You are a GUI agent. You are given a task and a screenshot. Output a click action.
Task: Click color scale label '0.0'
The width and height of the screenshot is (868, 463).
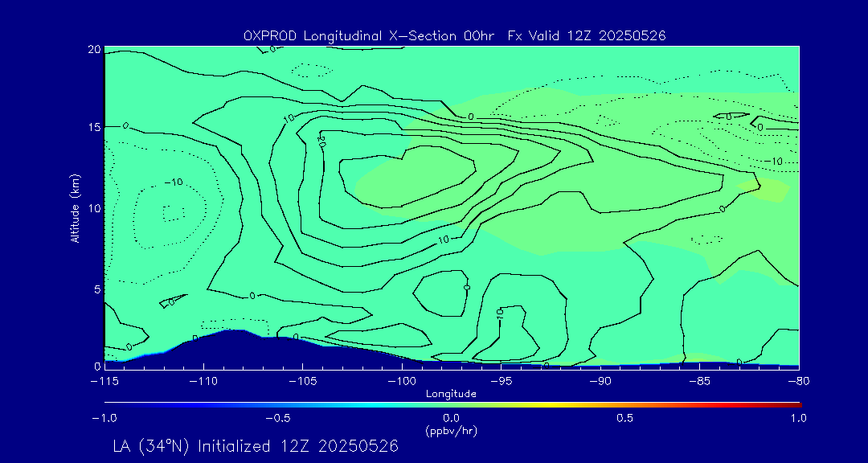[x=452, y=418]
